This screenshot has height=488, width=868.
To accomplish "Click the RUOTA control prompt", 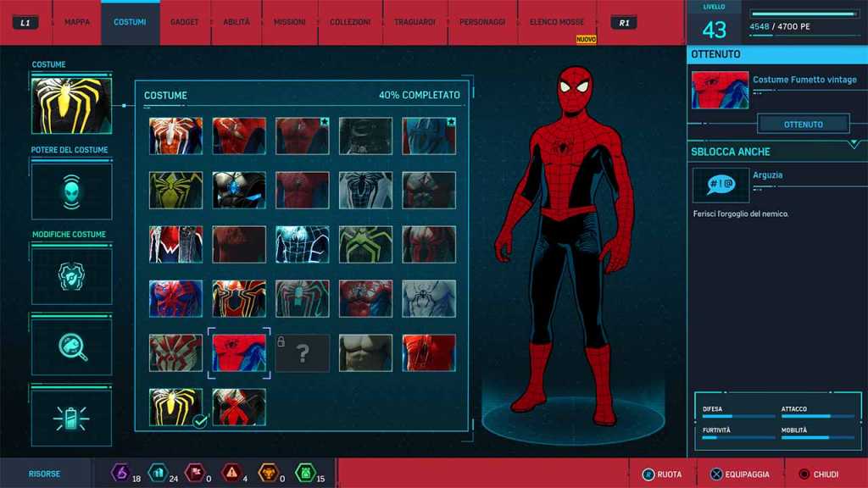I will tap(662, 474).
